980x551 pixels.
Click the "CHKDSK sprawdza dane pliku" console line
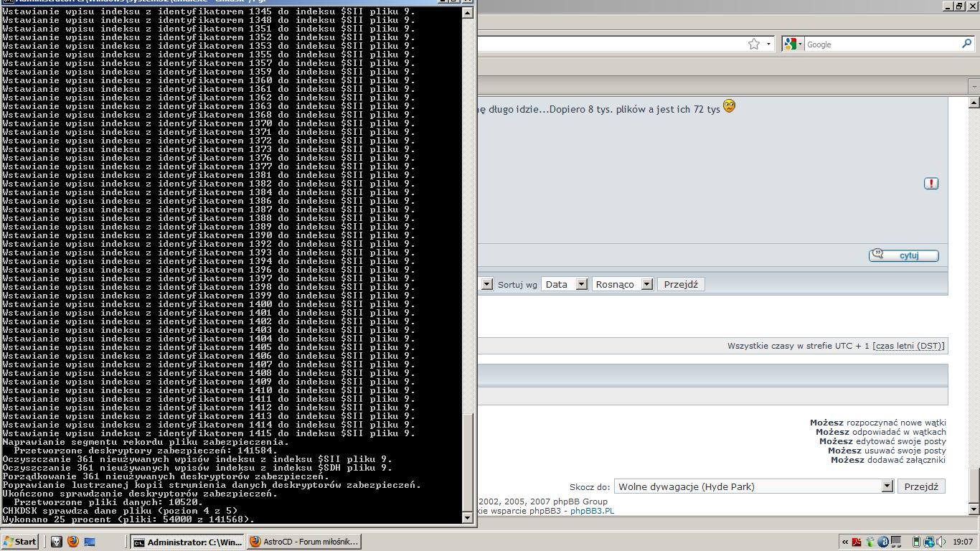[120, 511]
